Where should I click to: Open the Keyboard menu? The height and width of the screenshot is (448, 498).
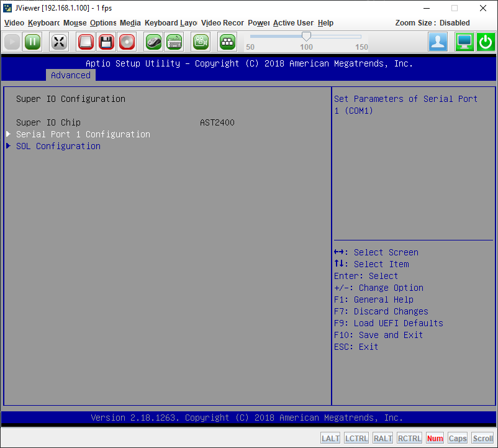coord(43,23)
